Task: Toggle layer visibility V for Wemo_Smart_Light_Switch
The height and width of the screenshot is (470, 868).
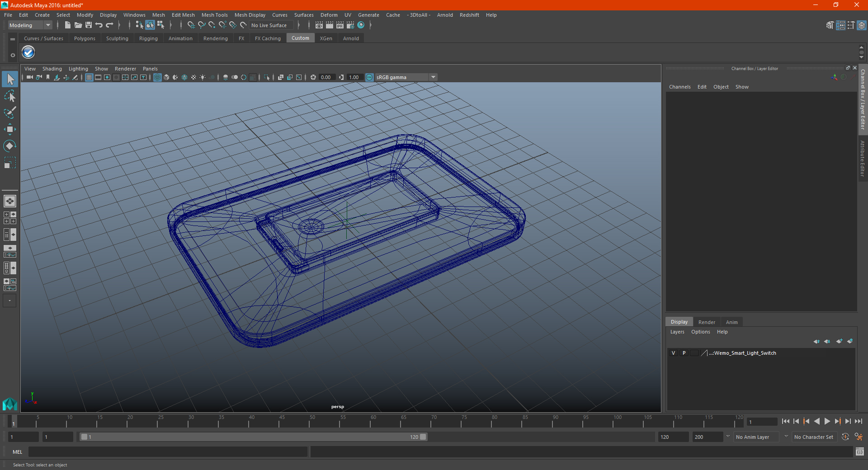Action: [x=673, y=353]
